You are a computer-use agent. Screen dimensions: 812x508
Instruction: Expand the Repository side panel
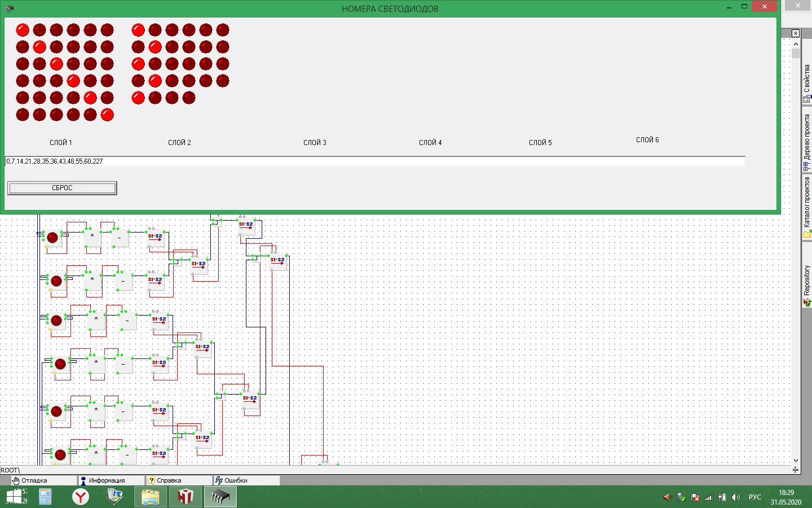(x=807, y=286)
